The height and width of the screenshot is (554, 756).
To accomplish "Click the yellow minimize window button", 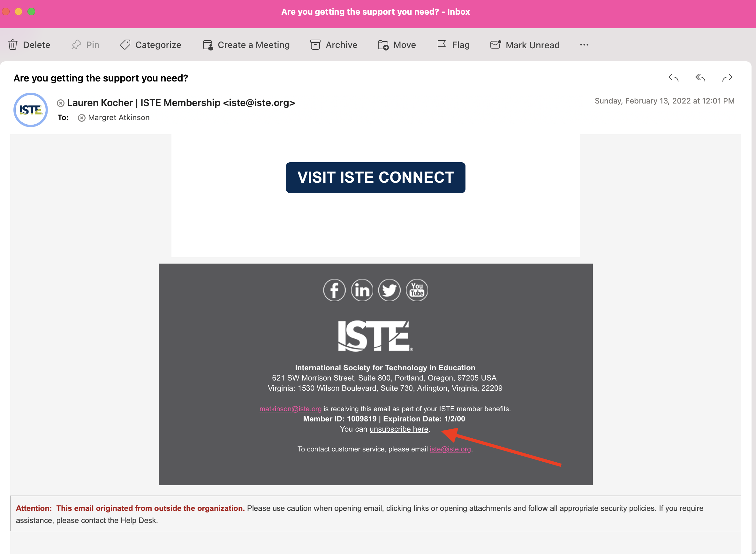I will (x=19, y=12).
